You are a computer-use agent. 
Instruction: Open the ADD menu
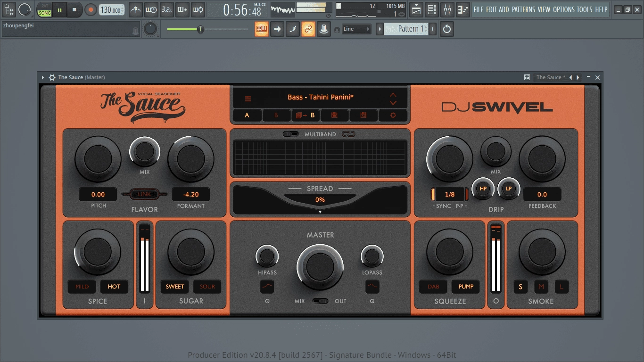(504, 9)
